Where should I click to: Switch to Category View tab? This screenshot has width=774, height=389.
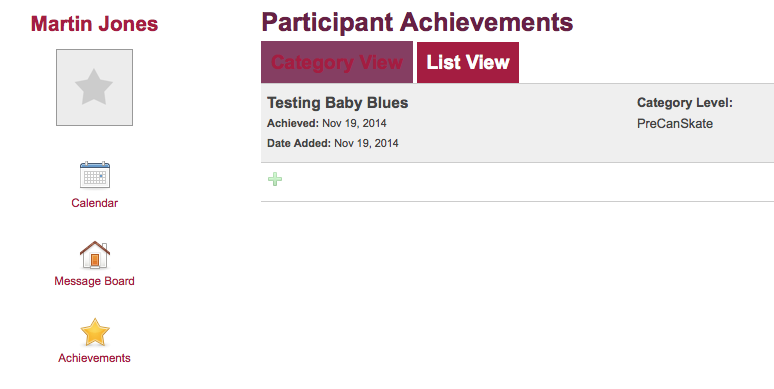point(337,62)
